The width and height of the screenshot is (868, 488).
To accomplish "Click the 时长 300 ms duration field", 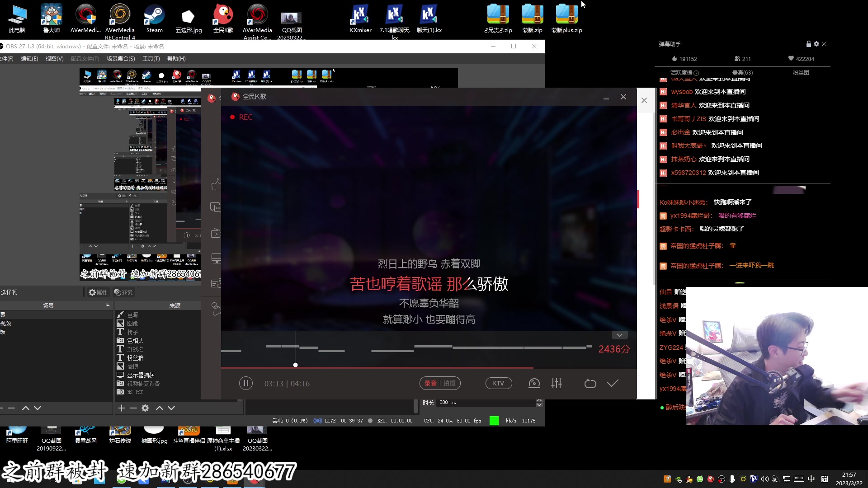I will [x=486, y=403].
